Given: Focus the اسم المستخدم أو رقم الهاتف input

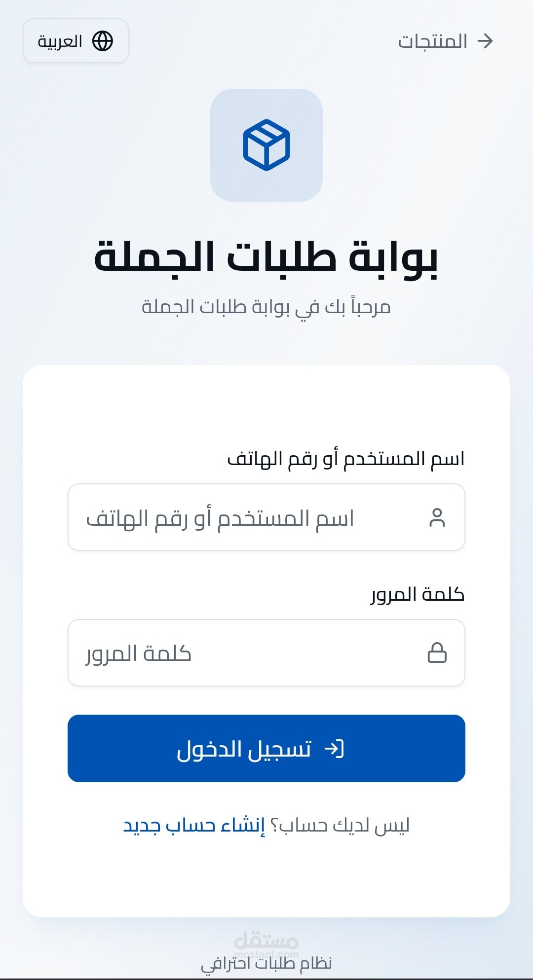Looking at the screenshot, I should pos(247,517).
